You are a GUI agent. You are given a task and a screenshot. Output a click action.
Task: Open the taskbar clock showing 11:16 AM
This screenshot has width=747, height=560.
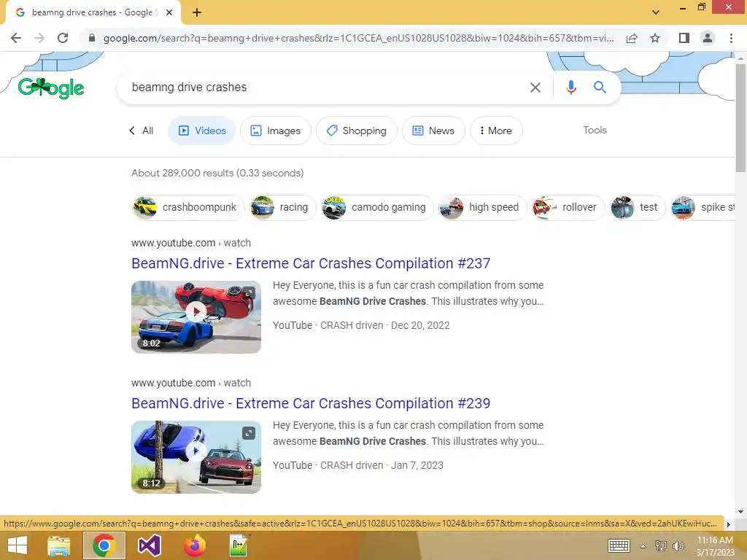tap(715, 545)
